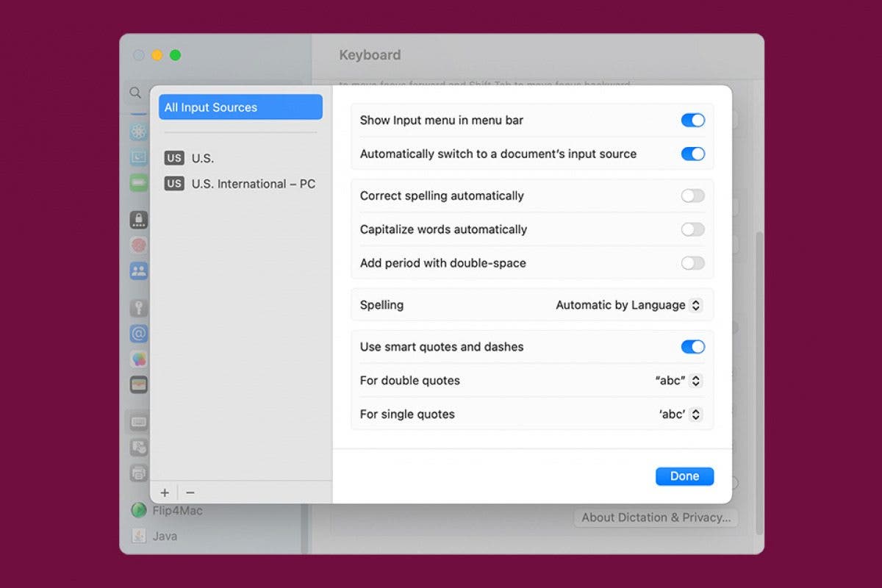Open the Passwords settings icon
This screenshot has height=588, width=882.
point(138,307)
